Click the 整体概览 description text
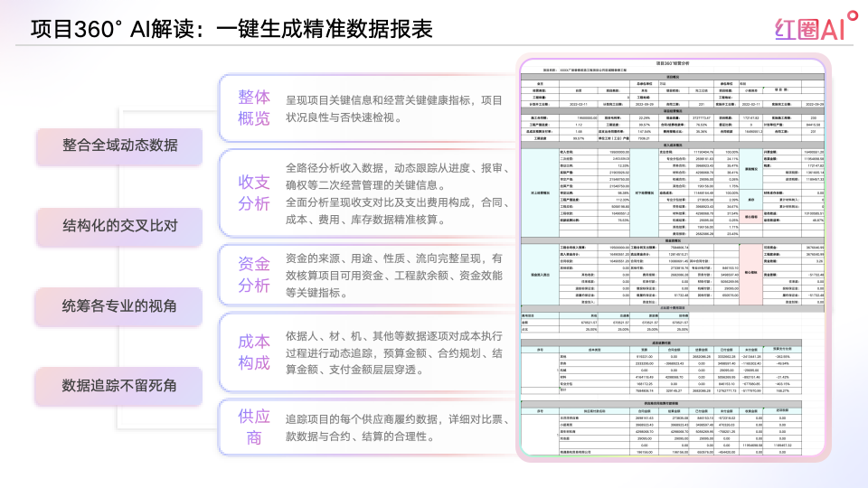The image size is (868, 488). (393, 108)
